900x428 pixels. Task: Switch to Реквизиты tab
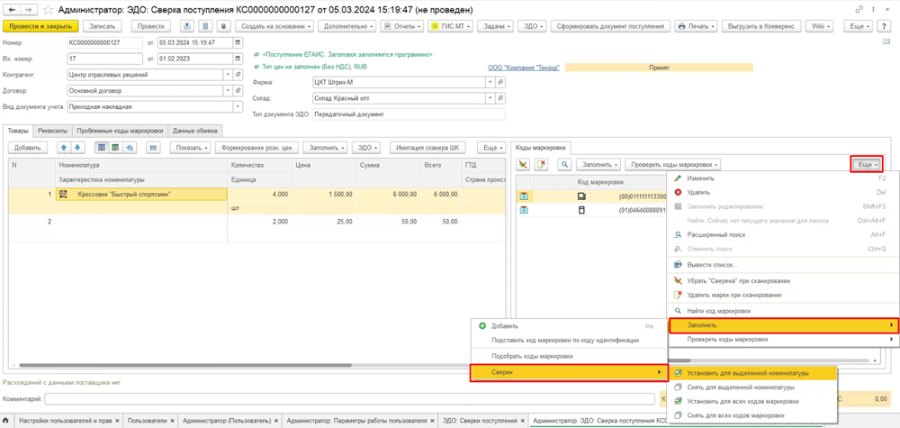[53, 131]
